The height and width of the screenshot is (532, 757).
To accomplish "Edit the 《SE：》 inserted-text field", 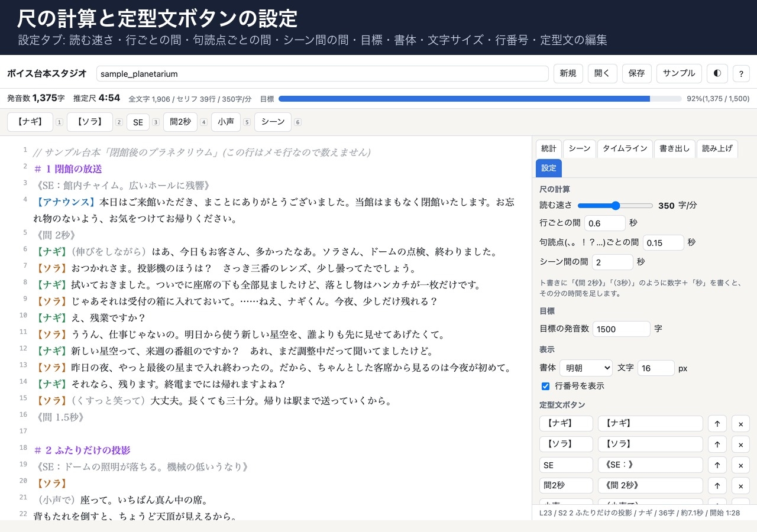I will 650,465.
